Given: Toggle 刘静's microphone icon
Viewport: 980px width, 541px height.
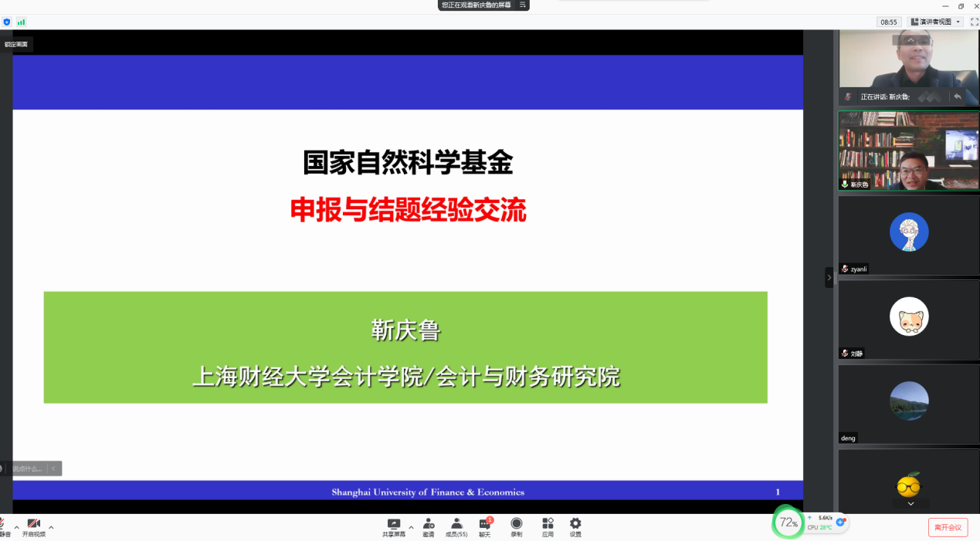Looking at the screenshot, I should coord(844,353).
